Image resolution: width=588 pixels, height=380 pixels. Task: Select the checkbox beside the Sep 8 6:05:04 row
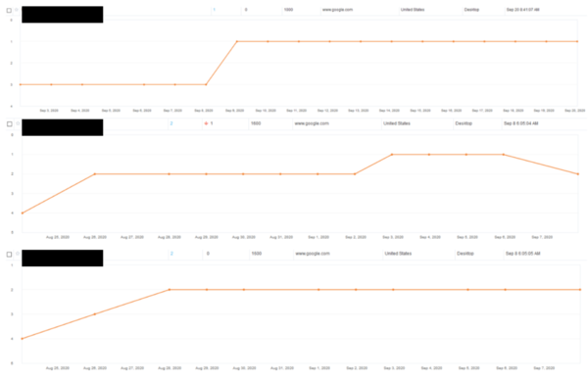point(10,123)
